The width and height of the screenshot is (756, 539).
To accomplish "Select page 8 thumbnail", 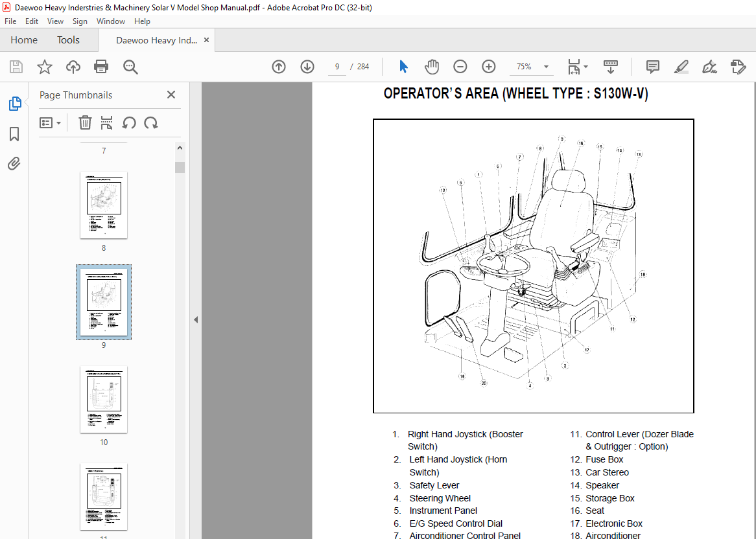I will click(x=104, y=205).
